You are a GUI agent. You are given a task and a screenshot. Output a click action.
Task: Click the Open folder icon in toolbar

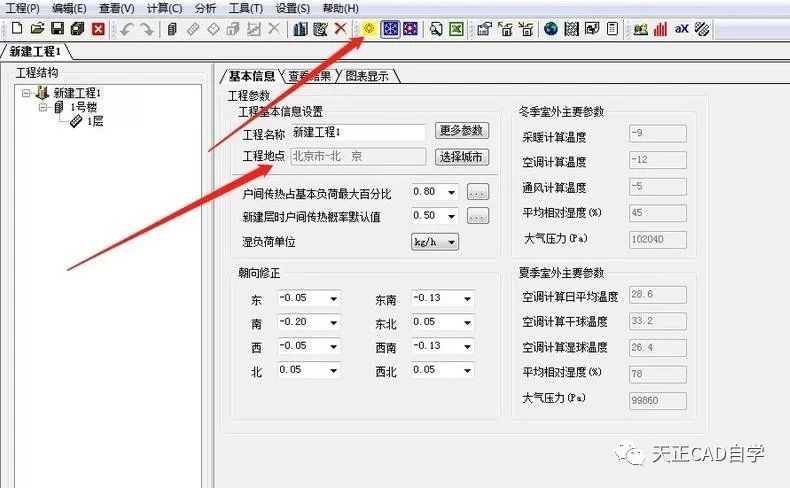pyautogui.click(x=37, y=29)
